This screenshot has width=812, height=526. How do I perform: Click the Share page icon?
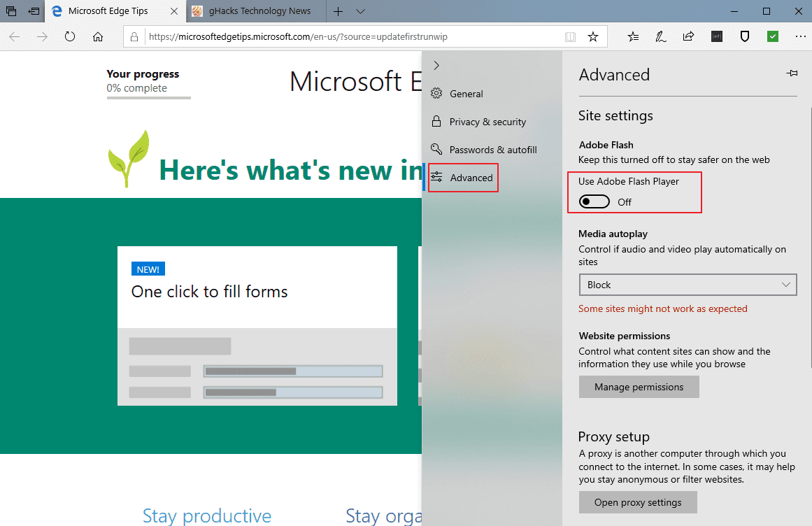click(688, 36)
